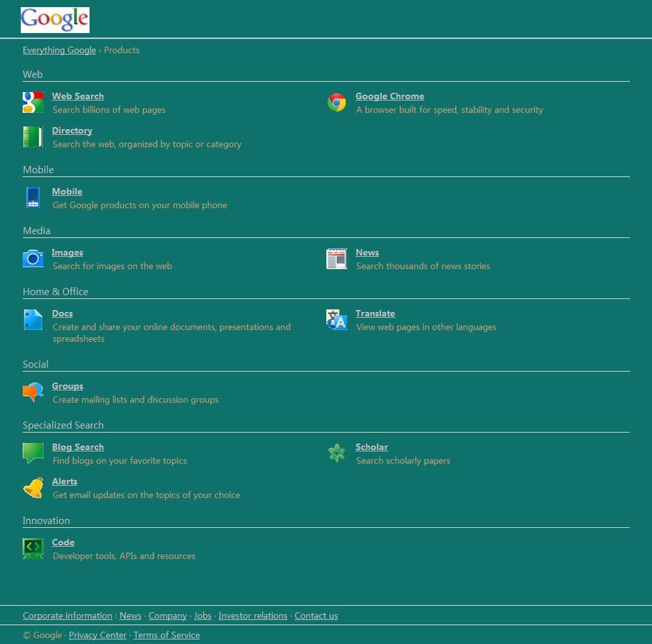Open the Docs link
This screenshot has height=644, width=652.
tap(62, 313)
